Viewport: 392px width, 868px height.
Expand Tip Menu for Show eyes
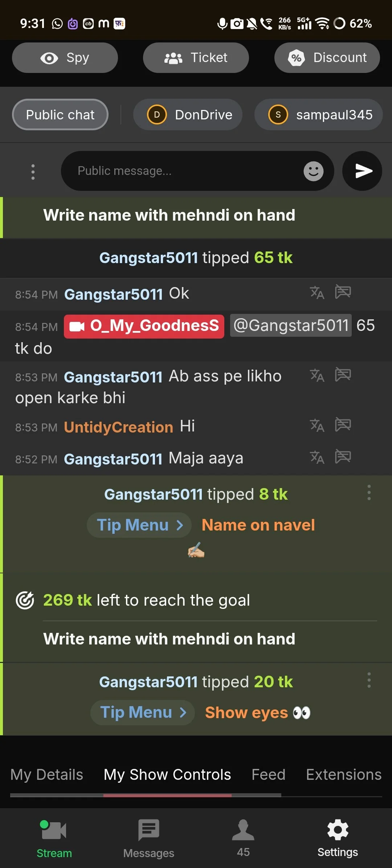tap(142, 713)
